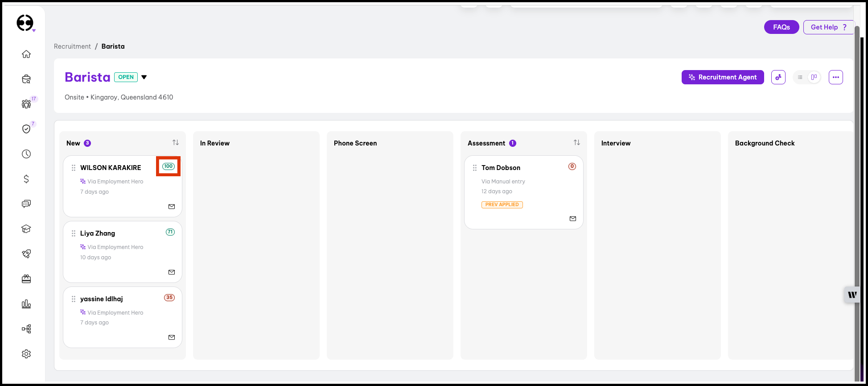Screen dimensions: 868x386
Task: Open the dollar sign payroll icon
Action: click(x=26, y=179)
